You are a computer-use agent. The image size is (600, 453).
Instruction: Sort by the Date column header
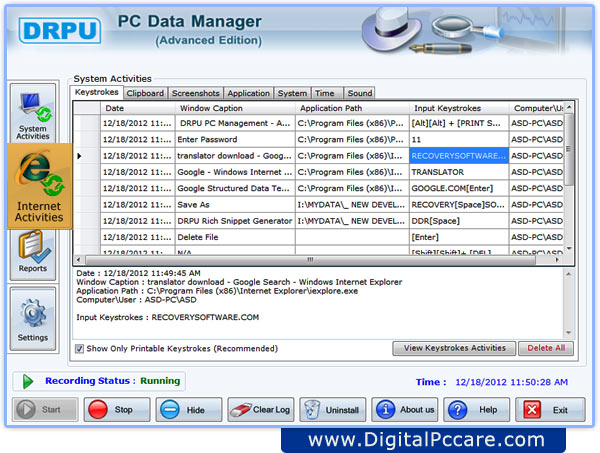pyautogui.click(x=138, y=108)
